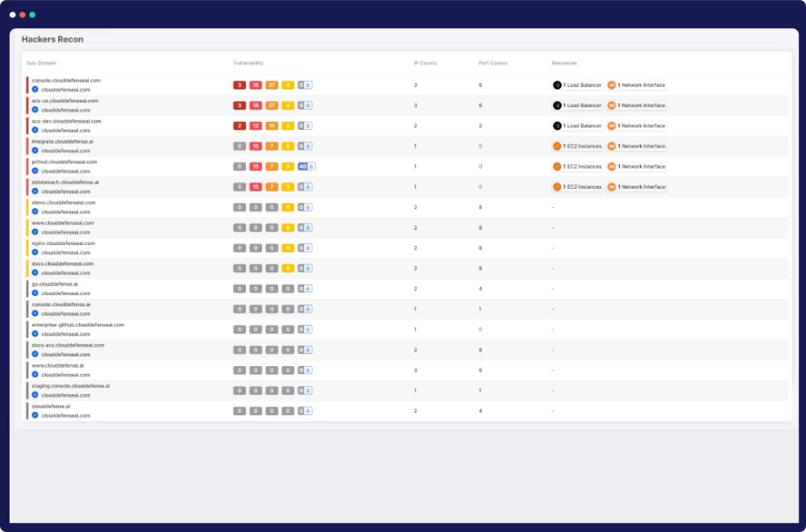Select the Port Counts column header
806x532 pixels.
pyautogui.click(x=493, y=63)
